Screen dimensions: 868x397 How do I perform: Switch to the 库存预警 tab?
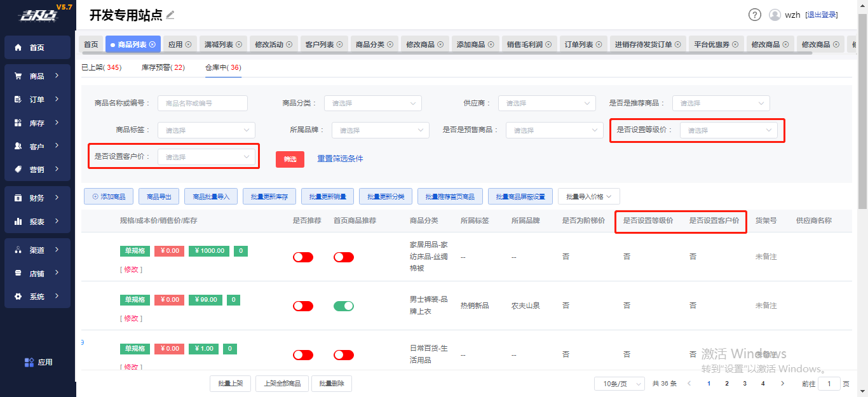coord(163,67)
